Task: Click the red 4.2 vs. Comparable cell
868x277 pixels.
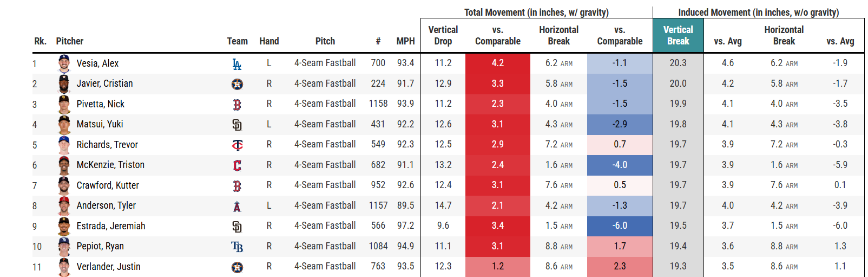Action: click(497, 63)
